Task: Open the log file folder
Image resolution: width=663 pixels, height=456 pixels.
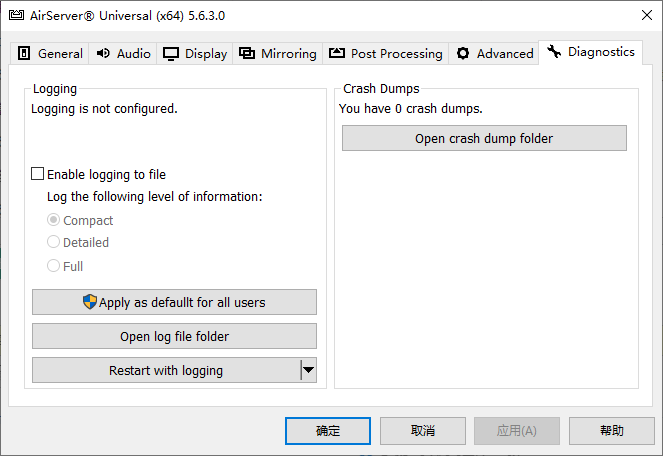Action: [174, 336]
